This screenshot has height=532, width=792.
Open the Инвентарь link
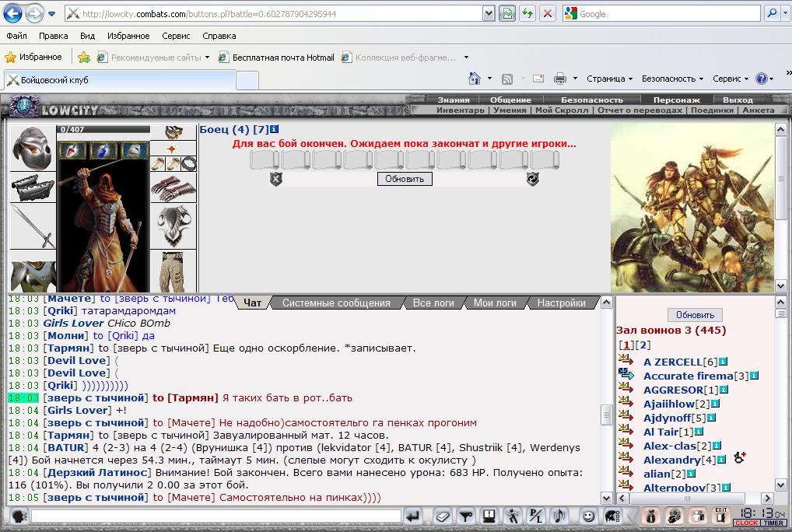(x=460, y=110)
